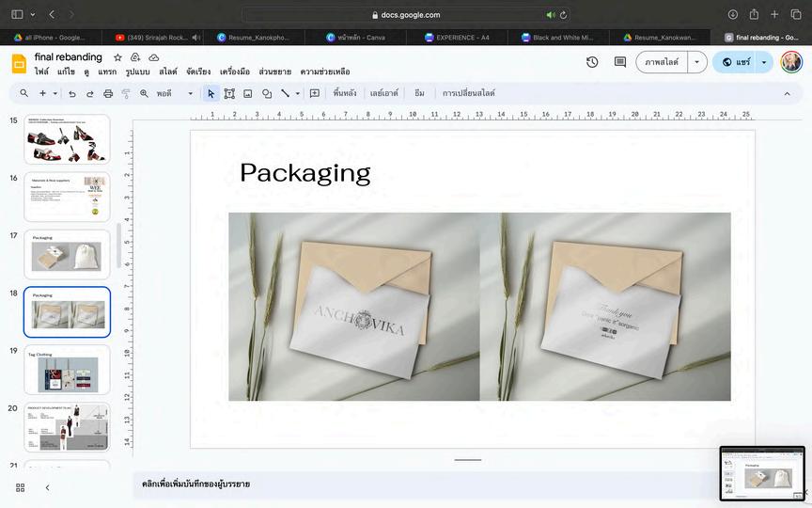Screen dimensions: 812x508
Task: Click the zoom tool icon
Action: [144, 94]
